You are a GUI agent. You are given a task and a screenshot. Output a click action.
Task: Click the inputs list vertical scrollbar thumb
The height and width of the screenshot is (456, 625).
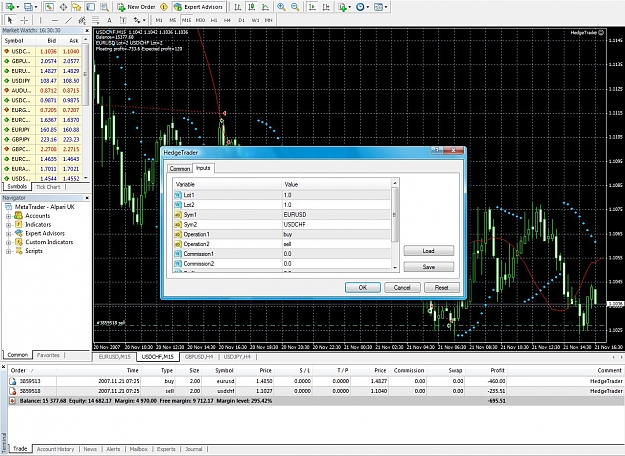395,214
